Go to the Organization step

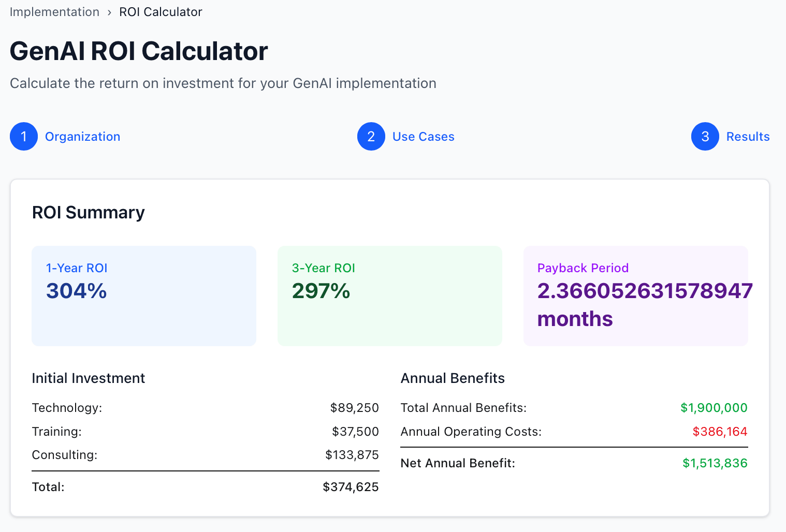tap(82, 137)
